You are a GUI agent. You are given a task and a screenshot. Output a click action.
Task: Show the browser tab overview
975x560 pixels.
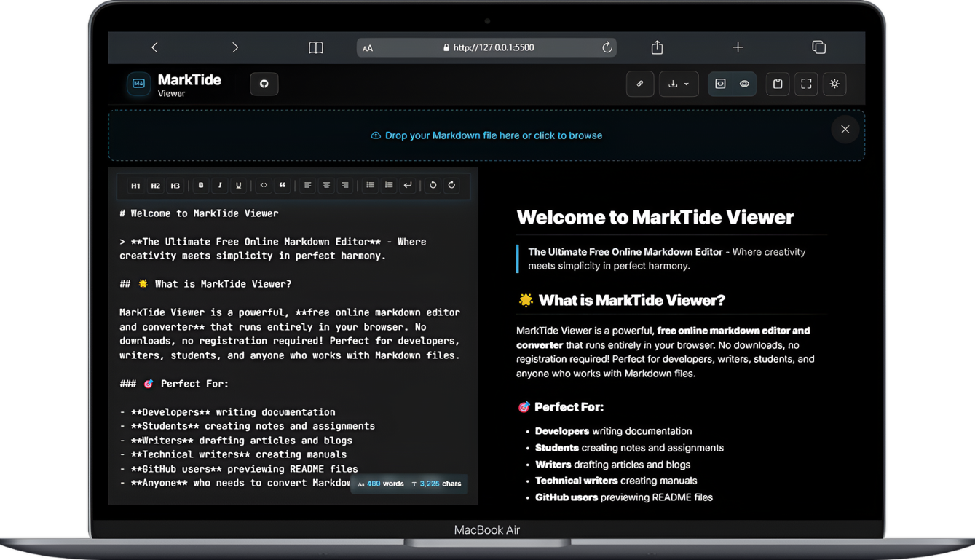coord(818,47)
